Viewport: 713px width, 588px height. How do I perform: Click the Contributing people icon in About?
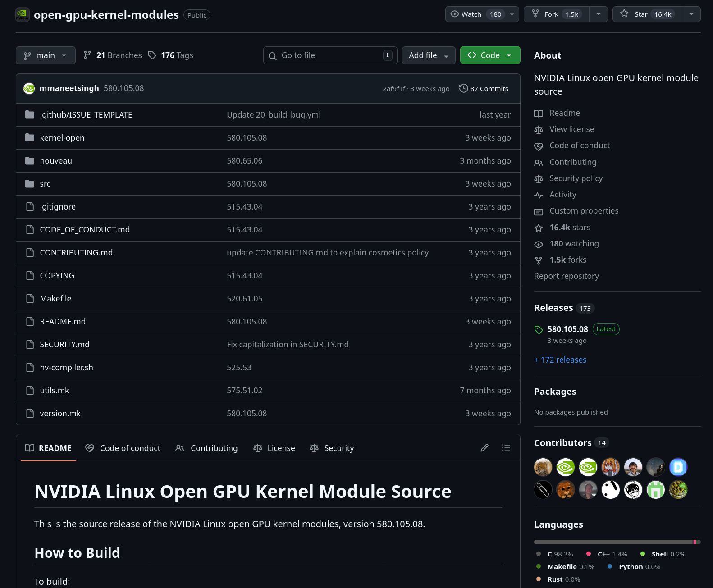[x=539, y=162]
